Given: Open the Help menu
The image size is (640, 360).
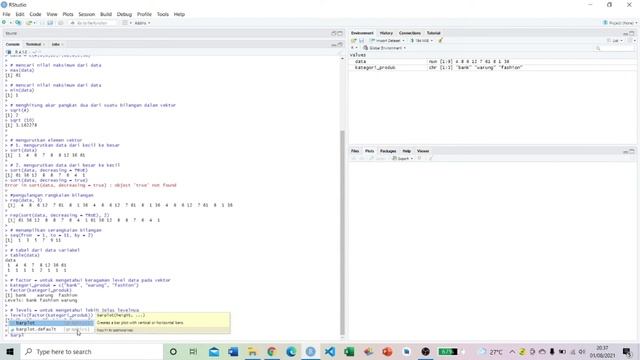Looking at the screenshot, I should pos(179,14).
